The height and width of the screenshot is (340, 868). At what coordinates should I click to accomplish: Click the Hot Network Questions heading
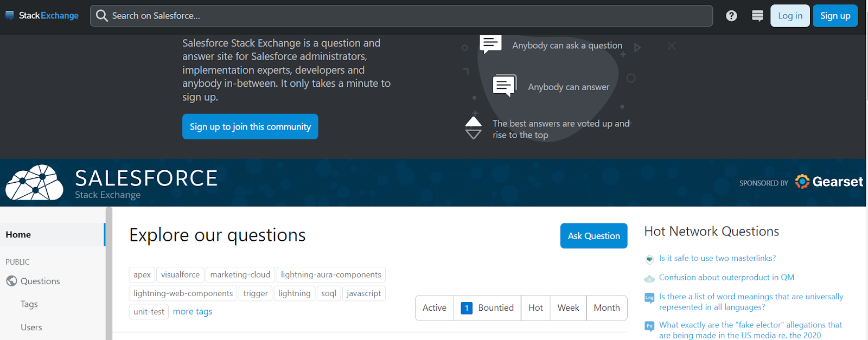click(711, 232)
